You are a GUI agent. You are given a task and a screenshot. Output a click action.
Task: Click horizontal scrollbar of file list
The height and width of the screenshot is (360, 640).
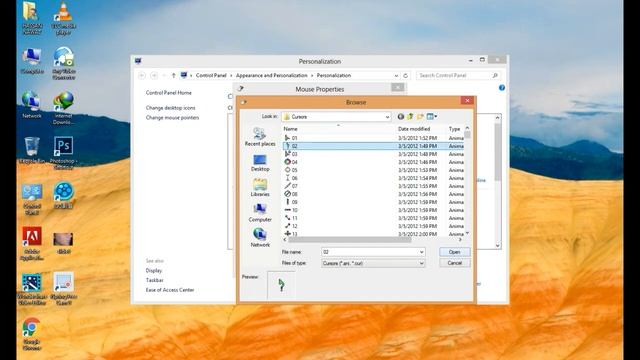[350, 240]
